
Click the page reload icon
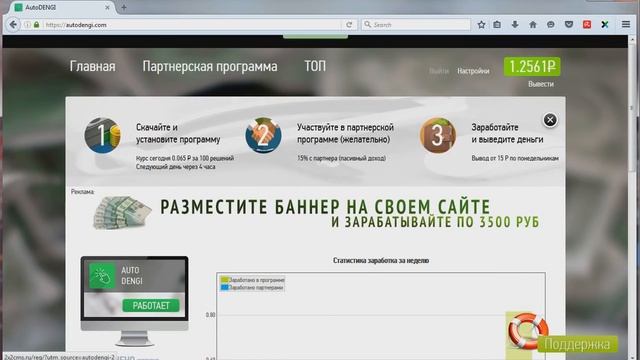tap(349, 24)
